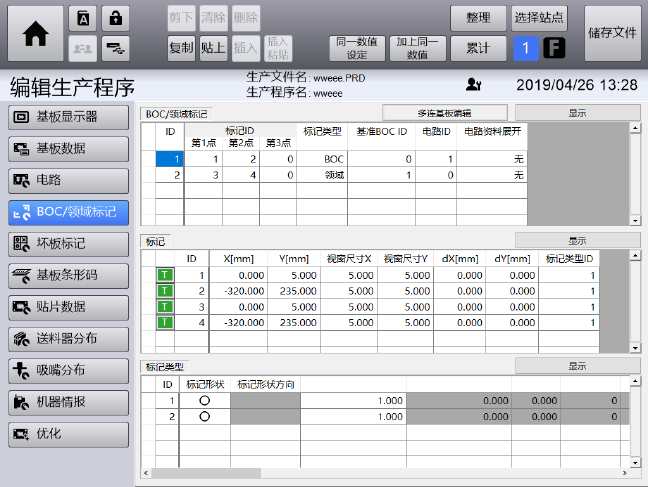
Task: Select the blue station 1 indicator
Action: 526,48
